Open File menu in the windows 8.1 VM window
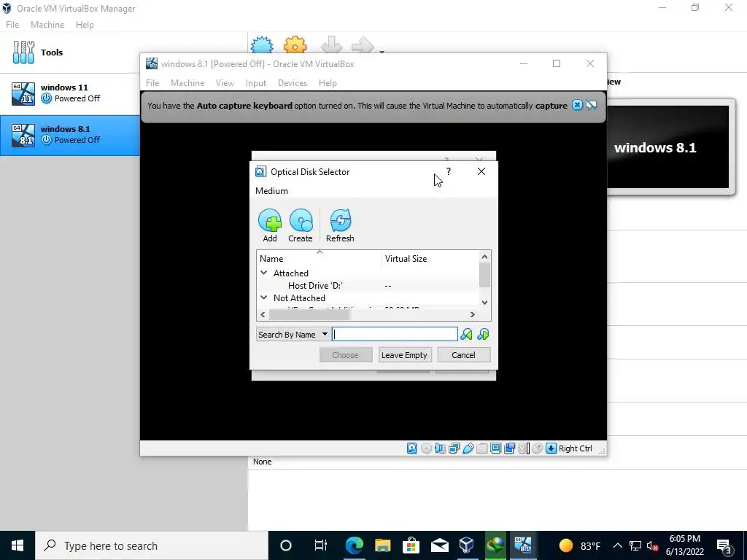The height and width of the screenshot is (560, 747). [x=152, y=83]
